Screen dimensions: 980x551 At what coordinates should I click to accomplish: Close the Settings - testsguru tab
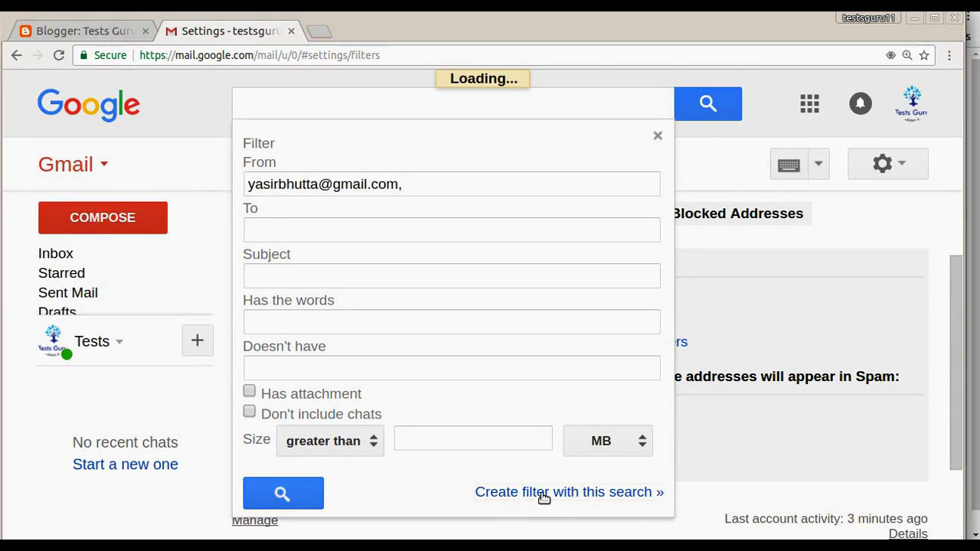291,31
